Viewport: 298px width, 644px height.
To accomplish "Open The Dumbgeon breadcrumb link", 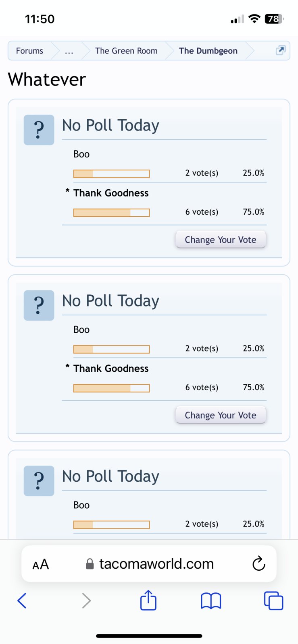I will [x=208, y=51].
